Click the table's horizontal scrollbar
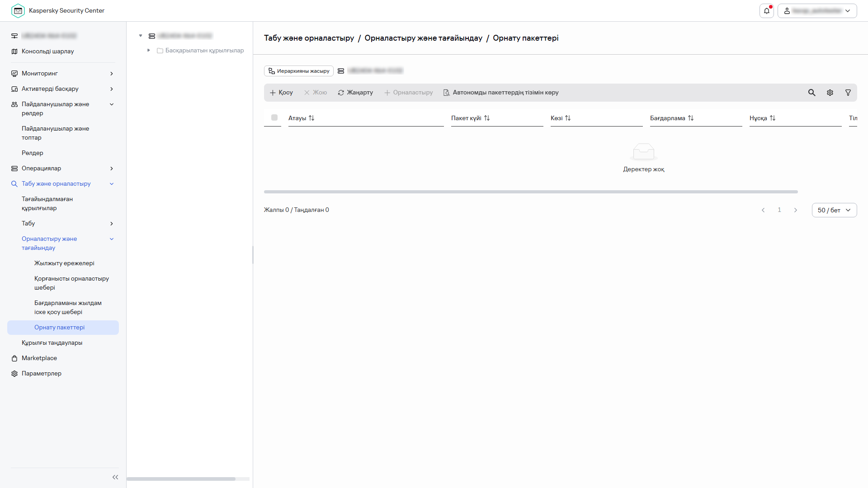The height and width of the screenshot is (488, 868). click(531, 192)
